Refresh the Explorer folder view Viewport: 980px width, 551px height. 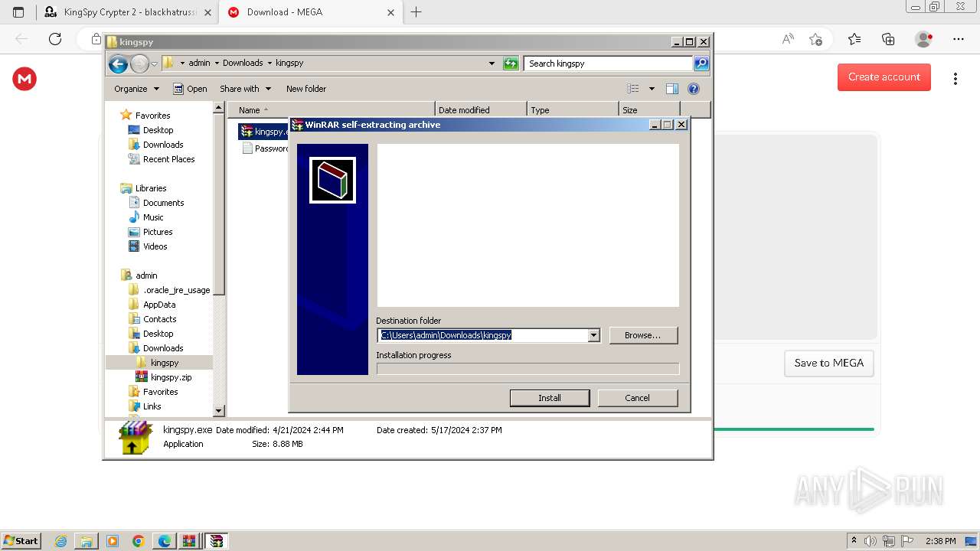(x=511, y=64)
